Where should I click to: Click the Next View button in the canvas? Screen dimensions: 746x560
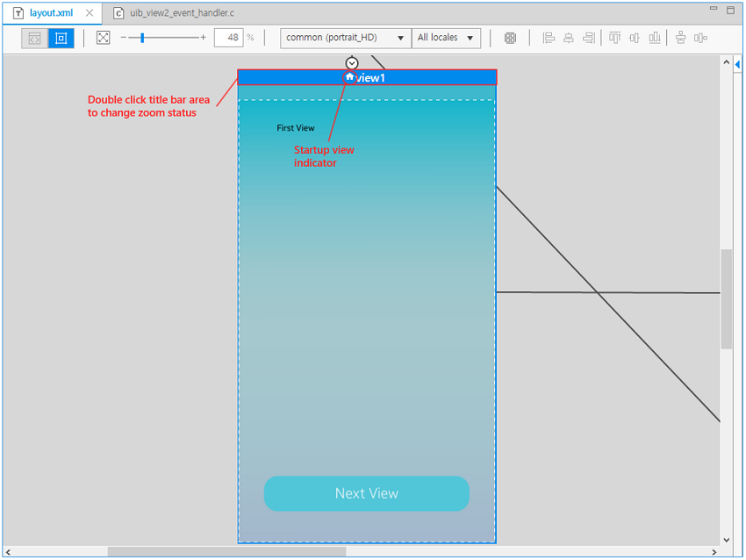coord(366,493)
